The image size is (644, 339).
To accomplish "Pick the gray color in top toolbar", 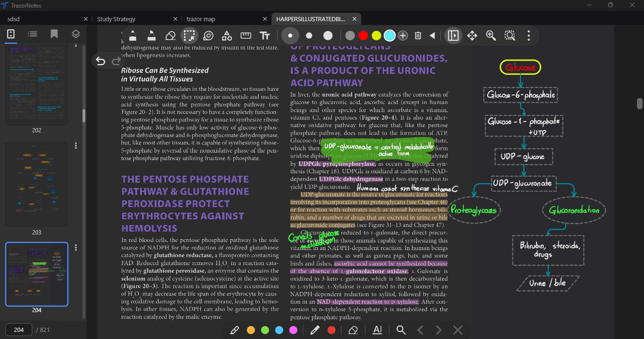I will 350,35.
